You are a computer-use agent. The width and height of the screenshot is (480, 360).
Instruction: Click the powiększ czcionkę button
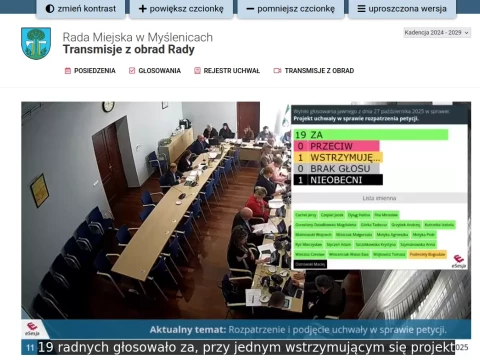tap(181, 9)
